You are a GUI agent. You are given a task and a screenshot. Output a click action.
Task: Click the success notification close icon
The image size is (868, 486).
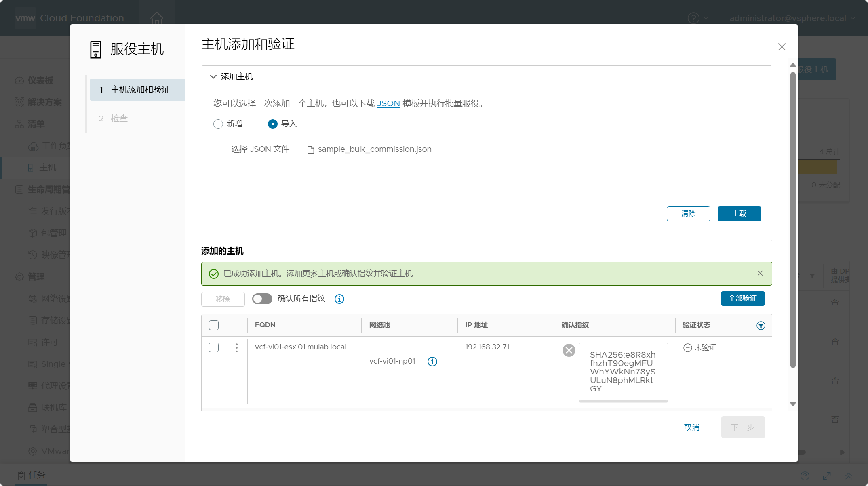pos(760,273)
